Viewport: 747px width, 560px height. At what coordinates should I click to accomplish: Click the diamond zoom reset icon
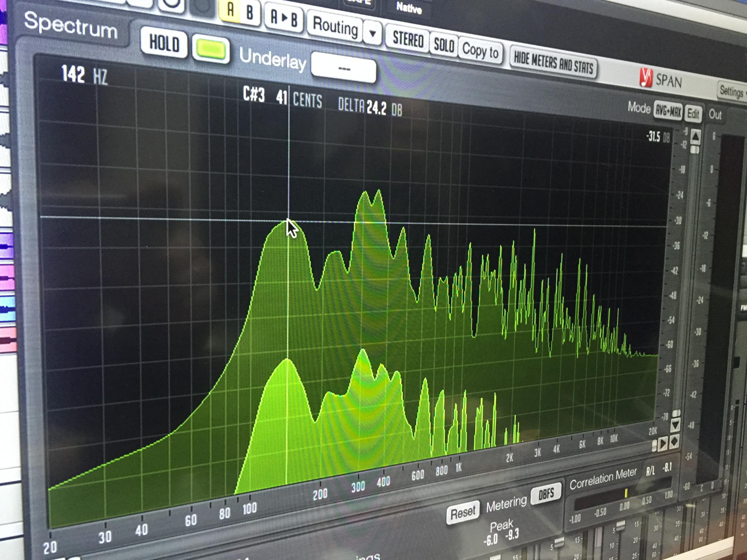pos(674,441)
